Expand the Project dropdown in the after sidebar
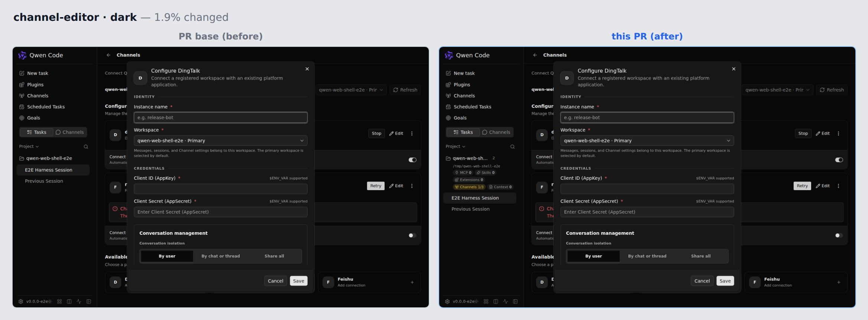 (456, 147)
